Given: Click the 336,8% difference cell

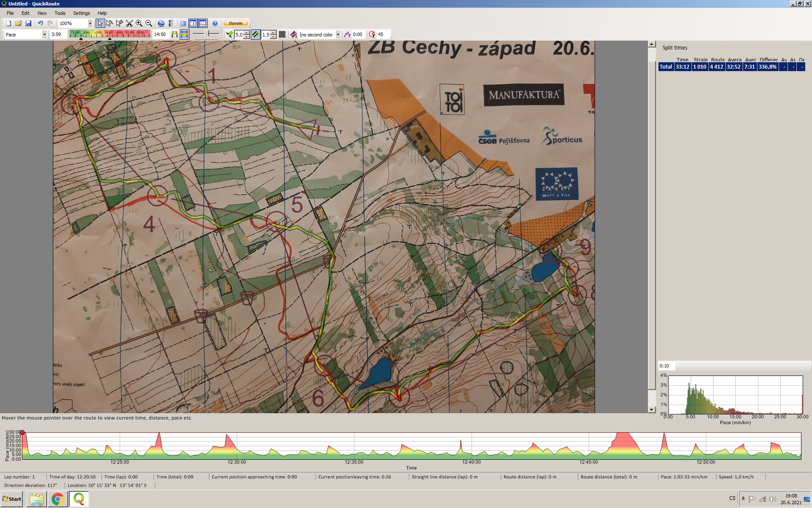Looking at the screenshot, I should (x=768, y=67).
